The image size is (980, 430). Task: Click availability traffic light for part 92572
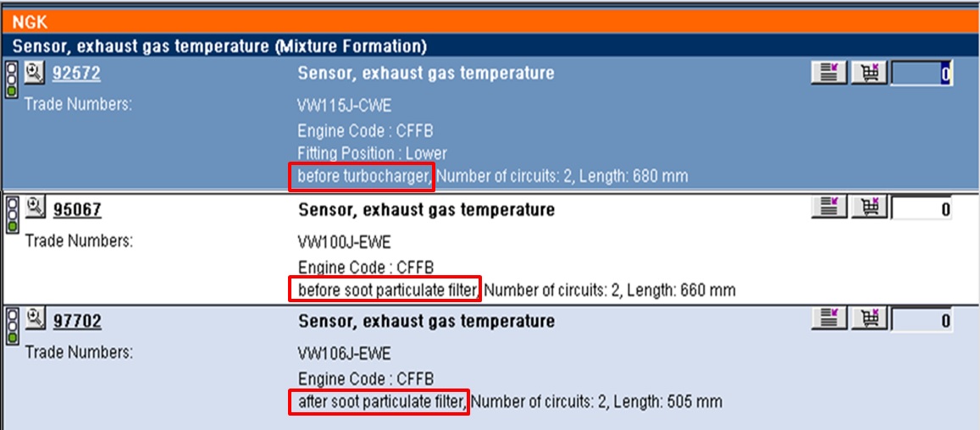13,80
